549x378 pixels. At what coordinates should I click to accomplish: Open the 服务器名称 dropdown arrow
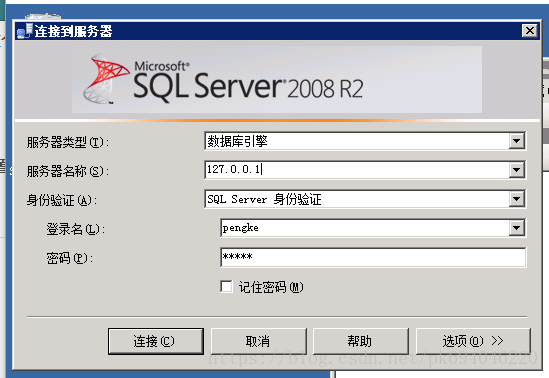(516, 170)
